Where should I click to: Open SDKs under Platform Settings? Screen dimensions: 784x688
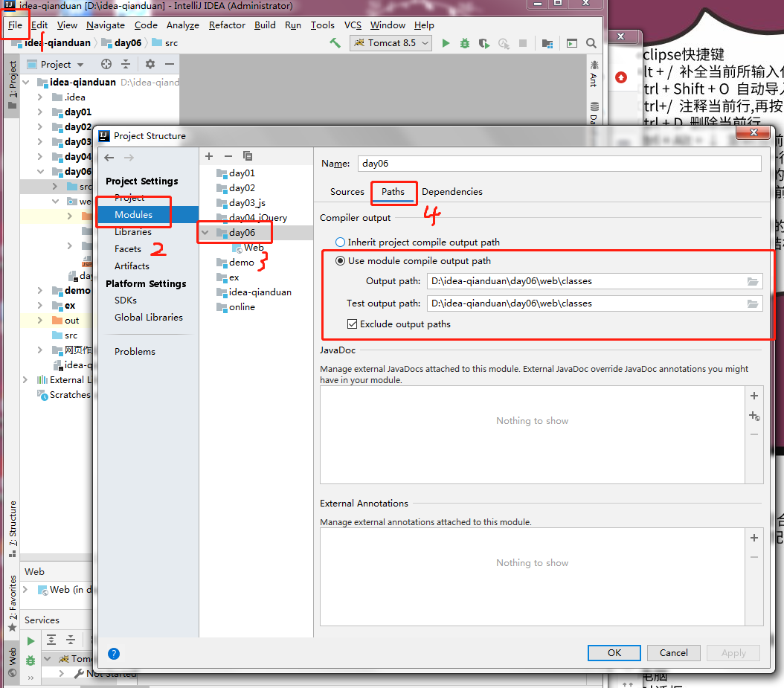click(x=126, y=300)
